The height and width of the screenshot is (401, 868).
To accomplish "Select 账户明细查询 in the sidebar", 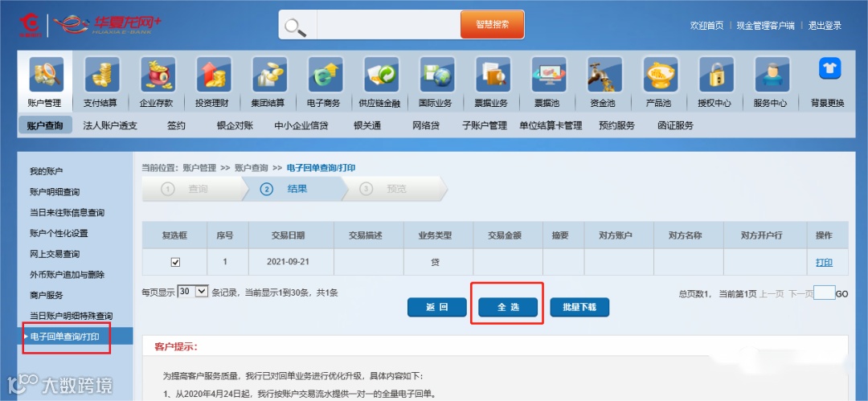I will (x=55, y=192).
